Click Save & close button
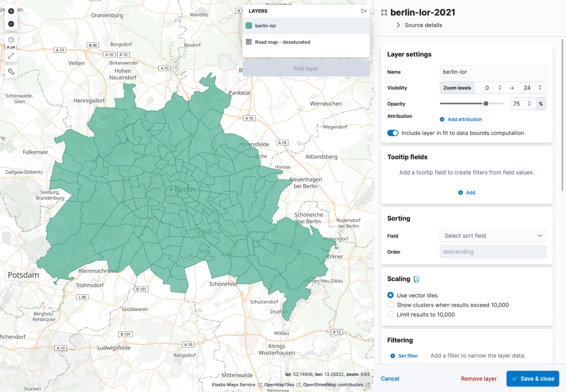The width and height of the screenshot is (566, 392). 533,379
